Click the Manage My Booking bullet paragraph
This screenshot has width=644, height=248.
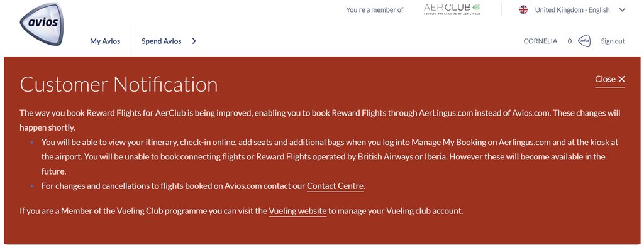click(x=330, y=156)
